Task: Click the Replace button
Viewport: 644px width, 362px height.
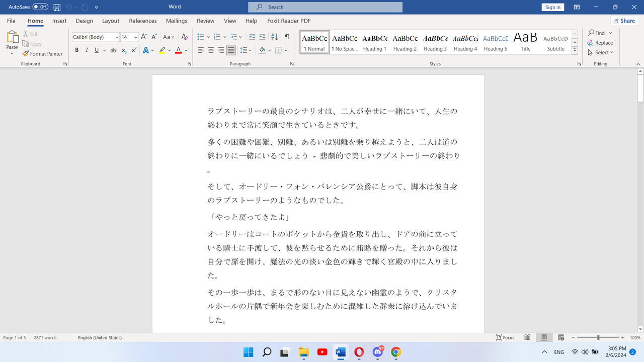Action: point(600,43)
